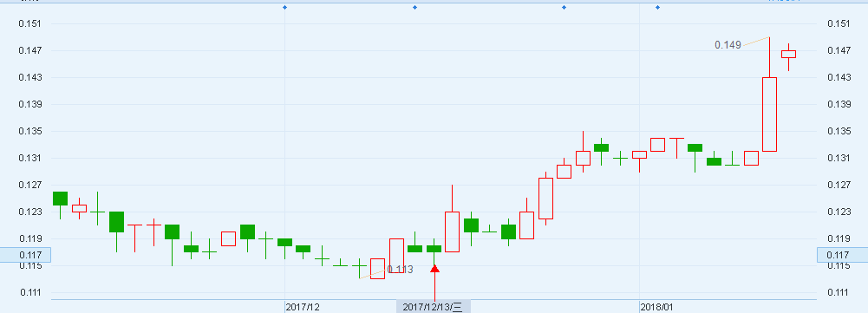Click 0.111 on the left price axis
Viewport: 868px width, 313px height.
(x=29, y=292)
